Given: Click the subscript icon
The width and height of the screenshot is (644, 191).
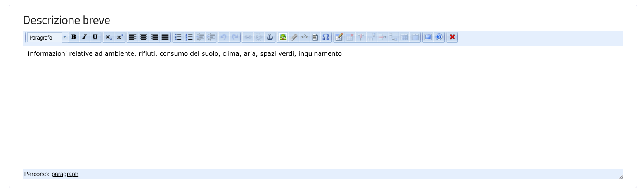Looking at the screenshot, I should [x=109, y=37].
